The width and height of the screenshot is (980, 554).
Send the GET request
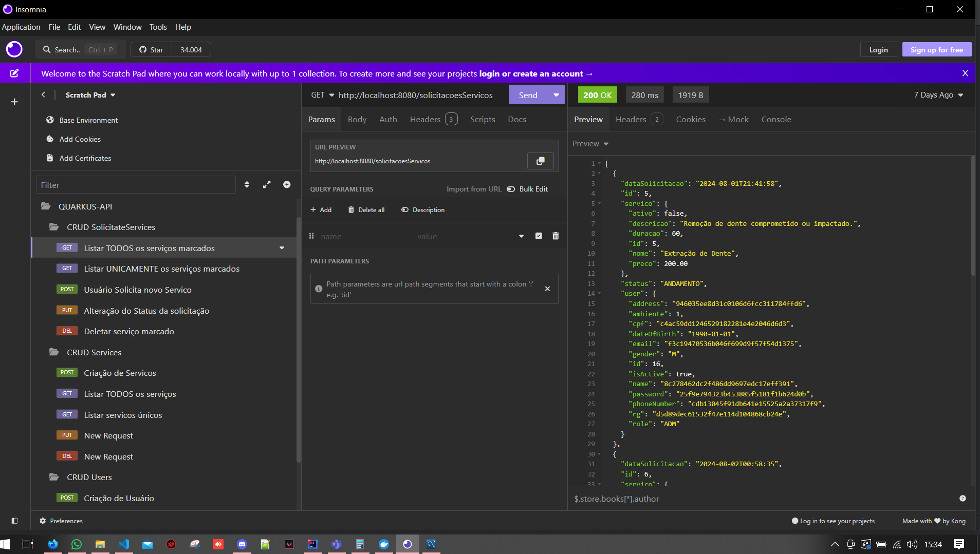coord(528,95)
